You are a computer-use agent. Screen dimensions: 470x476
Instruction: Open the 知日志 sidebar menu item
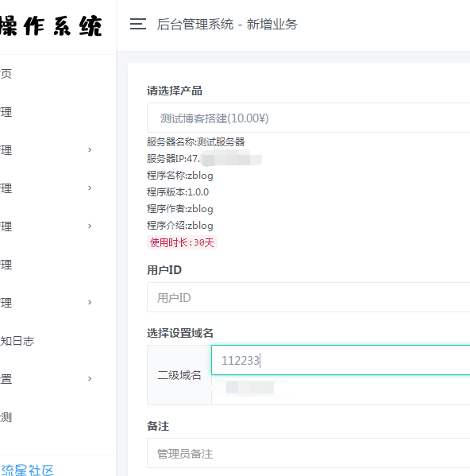17,341
